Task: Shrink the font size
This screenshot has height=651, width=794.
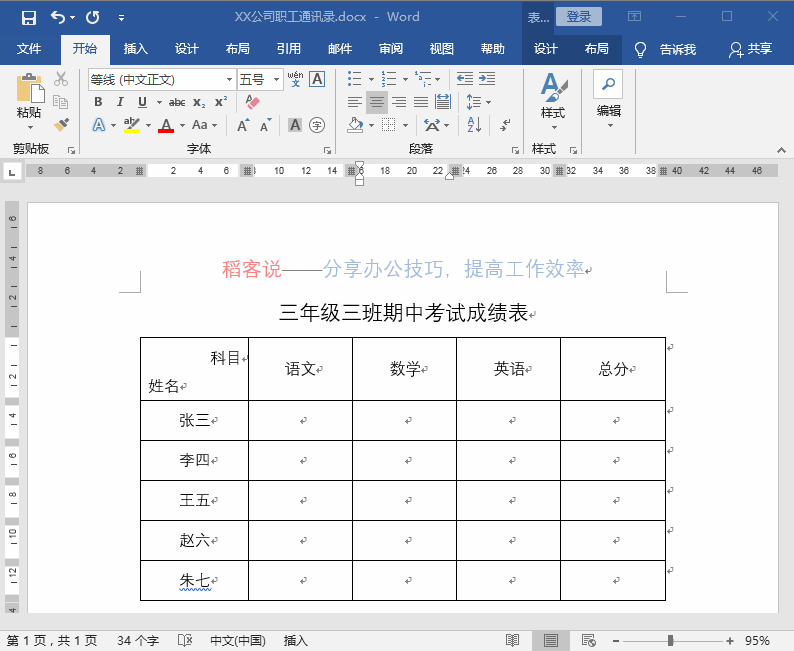Action: (266, 125)
